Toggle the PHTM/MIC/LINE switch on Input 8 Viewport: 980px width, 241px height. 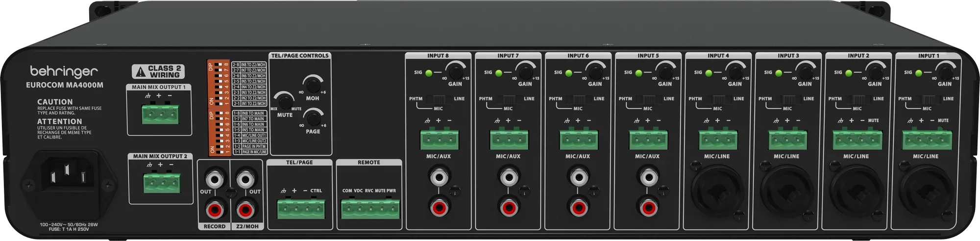pyautogui.click(x=438, y=99)
